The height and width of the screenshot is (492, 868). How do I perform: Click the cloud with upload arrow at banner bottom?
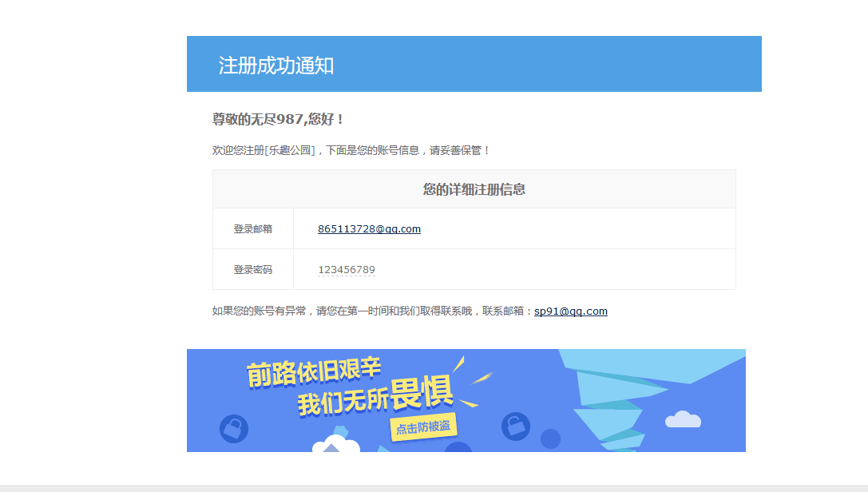[x=335, y=445]
